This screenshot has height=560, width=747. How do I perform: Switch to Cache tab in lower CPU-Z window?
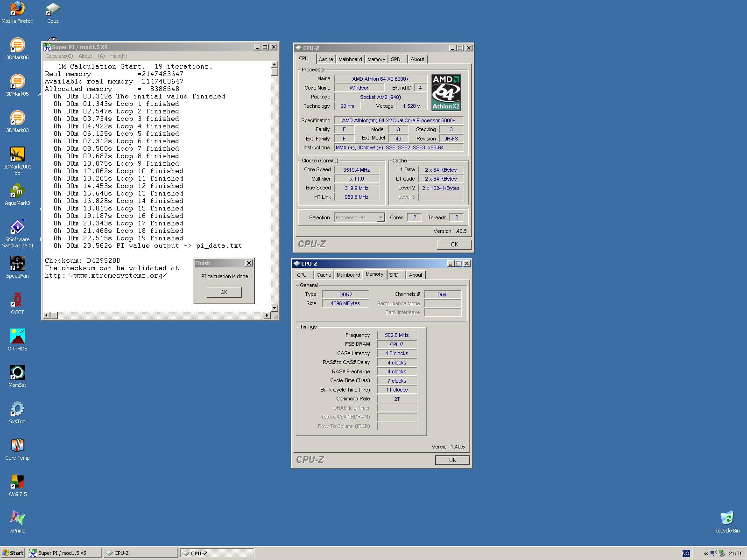point(324,275)
